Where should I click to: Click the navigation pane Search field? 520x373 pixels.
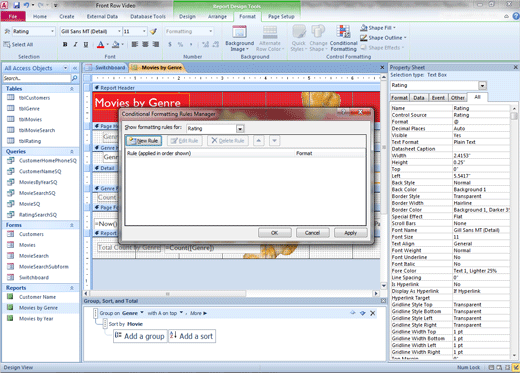[36, 78]
